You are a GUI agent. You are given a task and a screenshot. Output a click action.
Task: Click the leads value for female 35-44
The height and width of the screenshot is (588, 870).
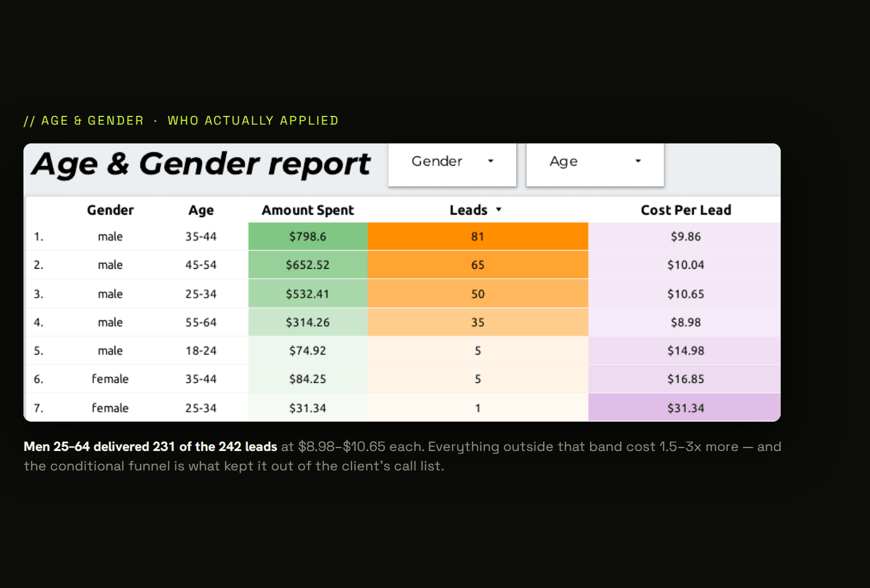[478, 379]
